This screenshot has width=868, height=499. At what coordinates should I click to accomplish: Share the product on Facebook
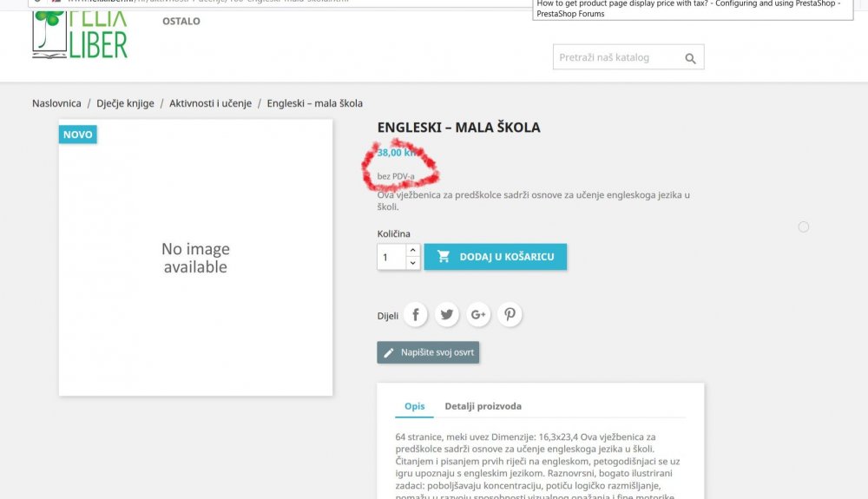[415, 315]
